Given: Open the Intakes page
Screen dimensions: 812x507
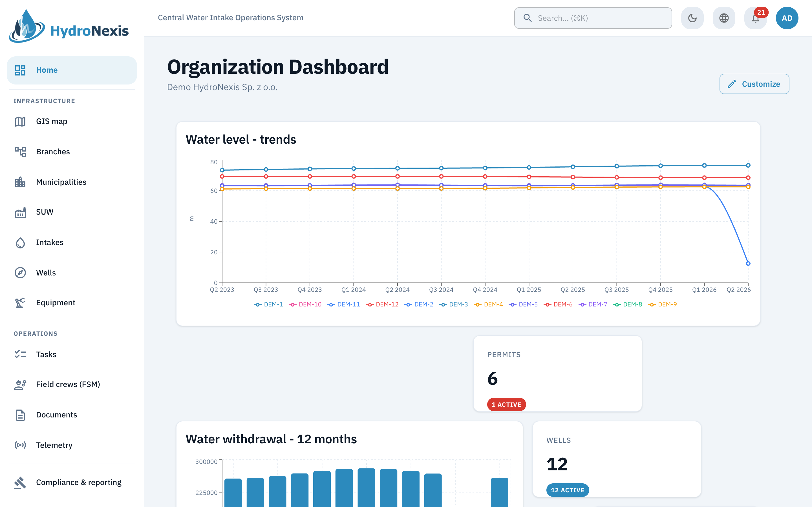Looking at the screenshot, I should click(72, 243).
